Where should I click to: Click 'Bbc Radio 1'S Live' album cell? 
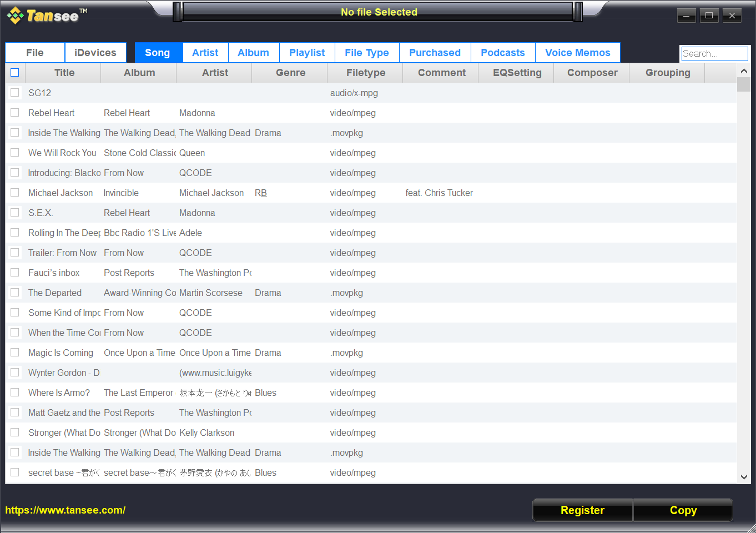pos(139,233)
